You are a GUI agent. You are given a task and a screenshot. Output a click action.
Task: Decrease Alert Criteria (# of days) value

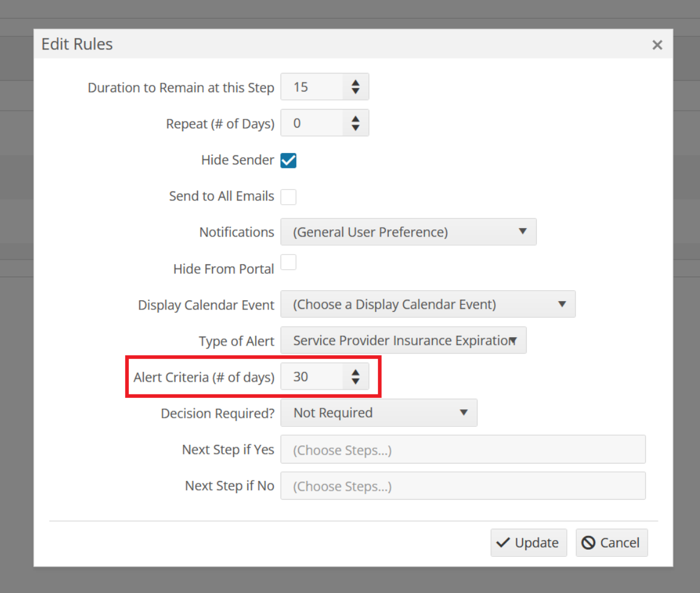[x=355, y=381]
